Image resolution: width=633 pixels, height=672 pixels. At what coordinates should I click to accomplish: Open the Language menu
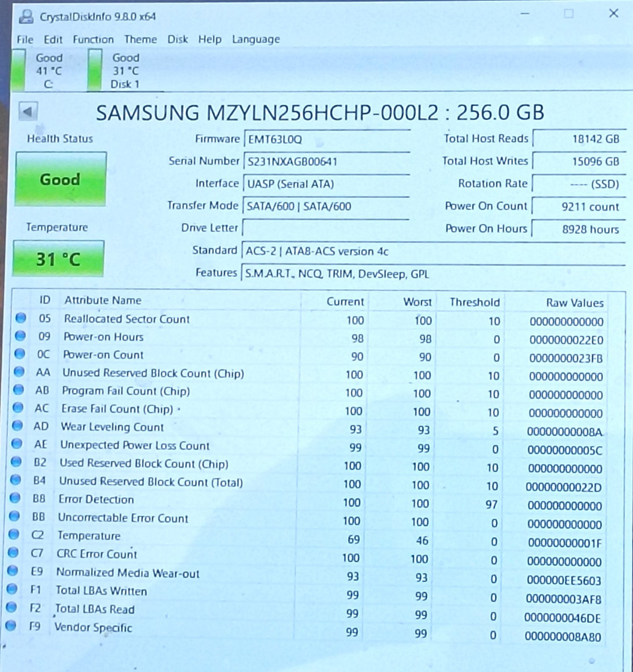256,40
